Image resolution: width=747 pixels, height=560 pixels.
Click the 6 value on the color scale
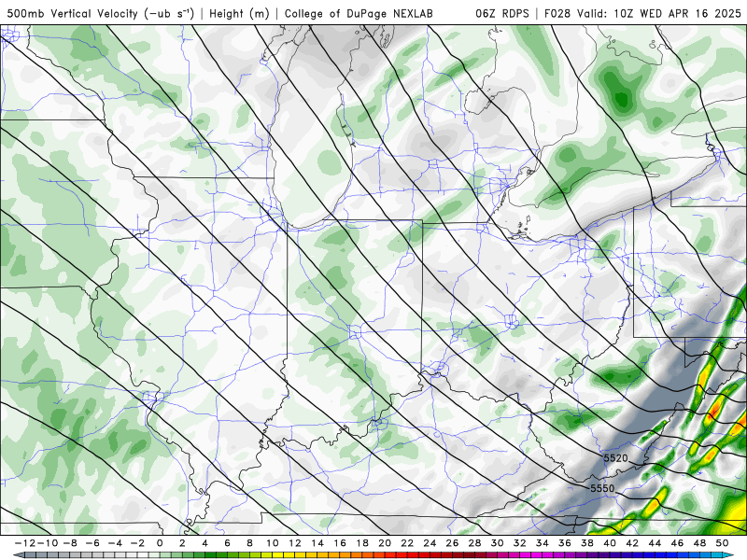point(227,543)
